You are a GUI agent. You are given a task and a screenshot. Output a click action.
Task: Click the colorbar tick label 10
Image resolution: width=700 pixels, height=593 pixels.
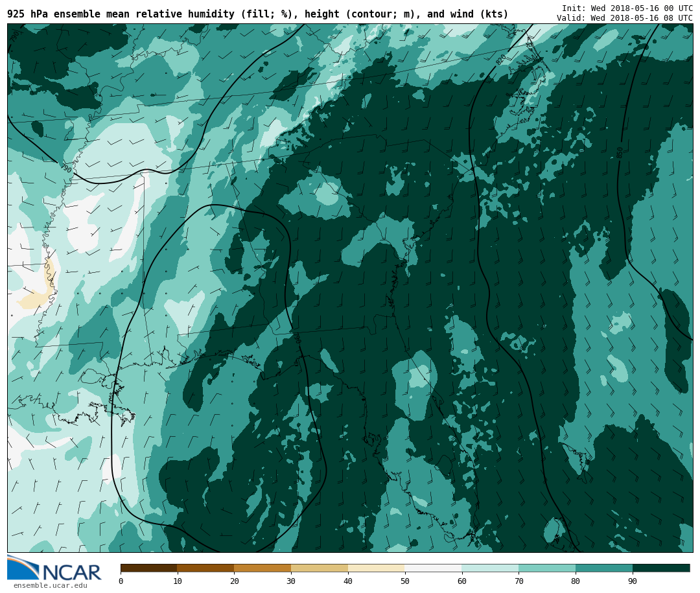[x=178, y=581]
